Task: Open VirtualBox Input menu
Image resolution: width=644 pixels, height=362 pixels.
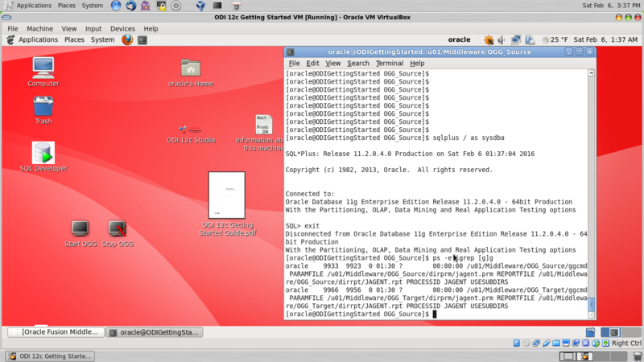Action: (x=93, y=29)
